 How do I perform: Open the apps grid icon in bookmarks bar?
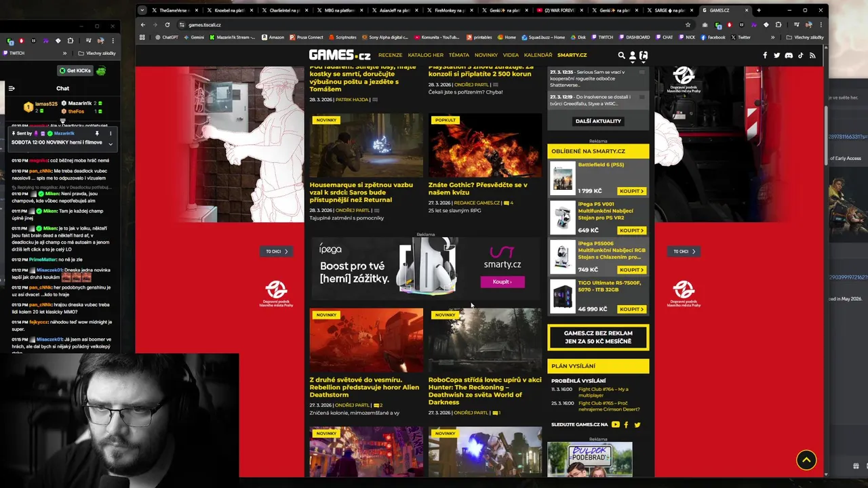[142, 37]
